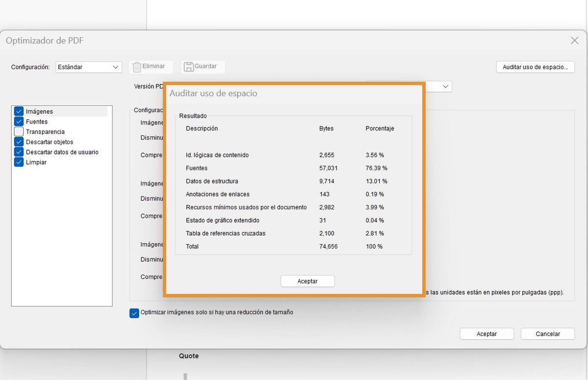This screenshot has height=380, width=588.
Task: Click the diskette icon on the Guardar button
Action: [x=189, y=67]
